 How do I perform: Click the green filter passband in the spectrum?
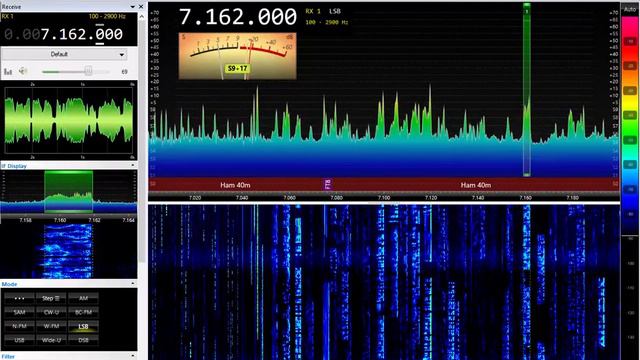[x=527, y=90]
